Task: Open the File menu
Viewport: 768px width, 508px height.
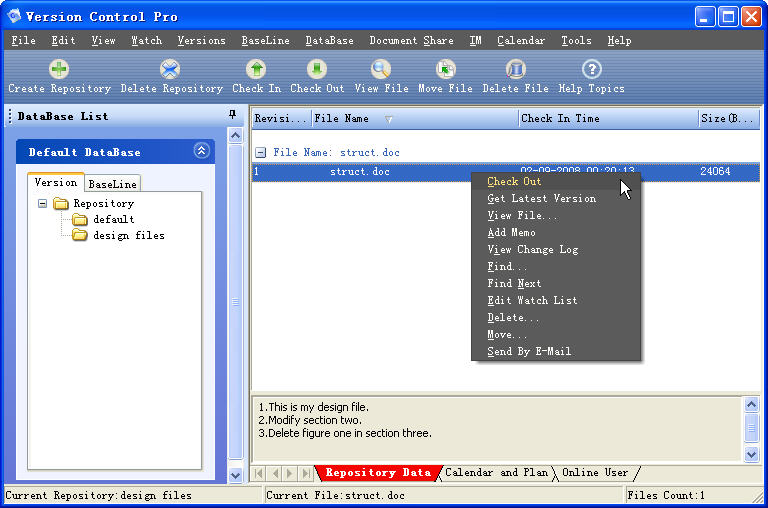Action: (x=24, y=40)
